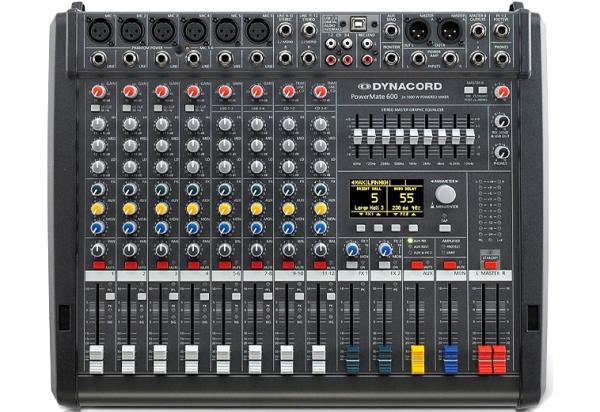
Task: Turn the channel 1 dark FX send knob
Action: tap(98, 189)
